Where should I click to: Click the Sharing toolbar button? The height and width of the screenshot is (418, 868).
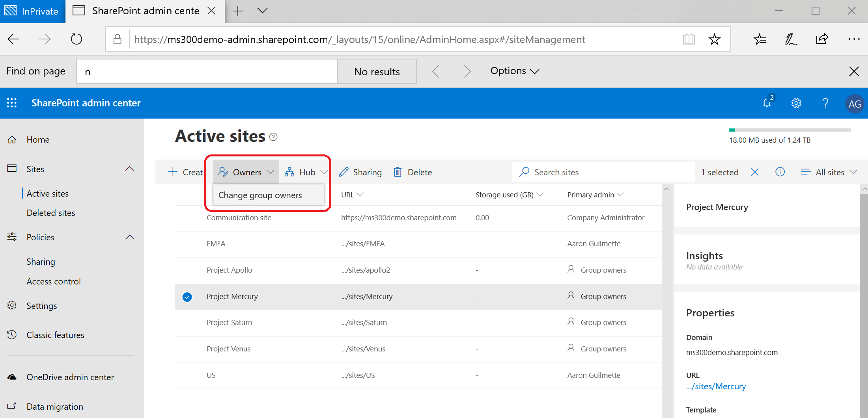(360, 172)
